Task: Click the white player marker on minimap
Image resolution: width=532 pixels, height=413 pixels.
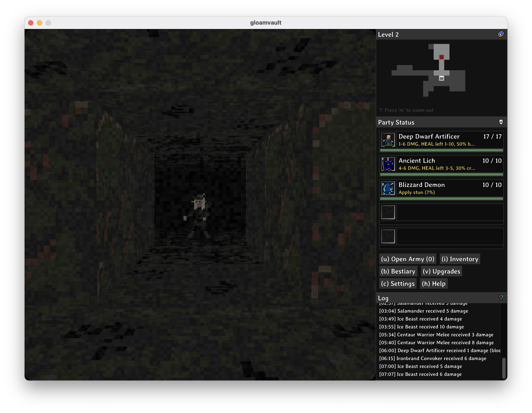Action: (x=441, y=78)
